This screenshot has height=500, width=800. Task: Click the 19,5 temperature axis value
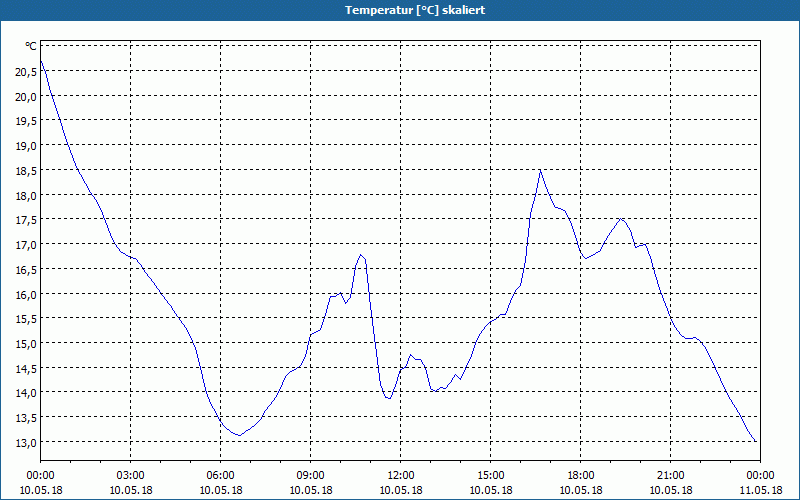(x=26, y=121)
